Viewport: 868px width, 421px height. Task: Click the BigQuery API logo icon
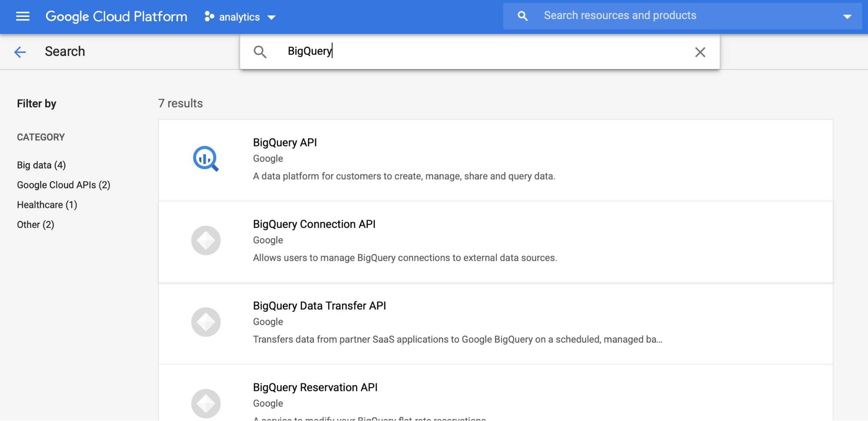[x=206, y=158]
